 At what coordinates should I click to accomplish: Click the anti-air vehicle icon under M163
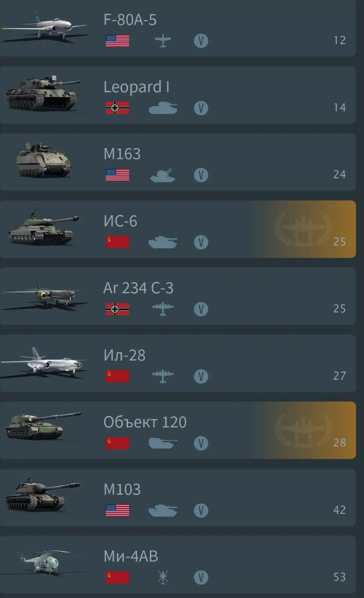(x=163, y=175)
